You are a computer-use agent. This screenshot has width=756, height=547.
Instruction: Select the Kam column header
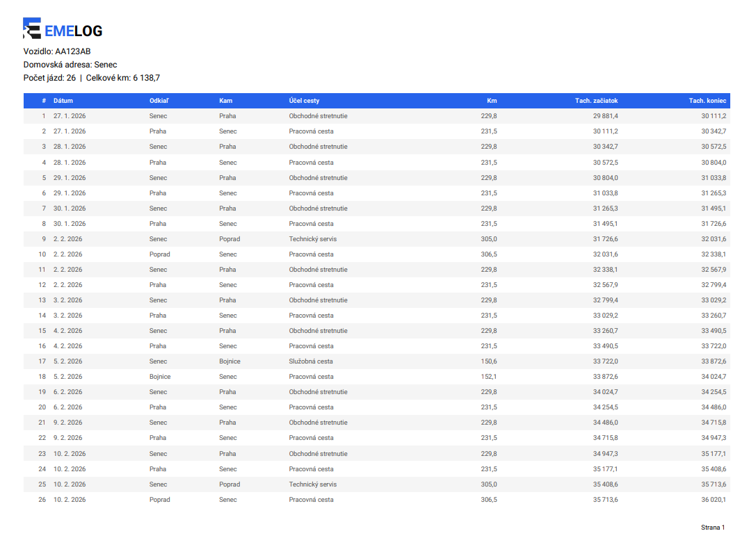(x=225, y=101)
